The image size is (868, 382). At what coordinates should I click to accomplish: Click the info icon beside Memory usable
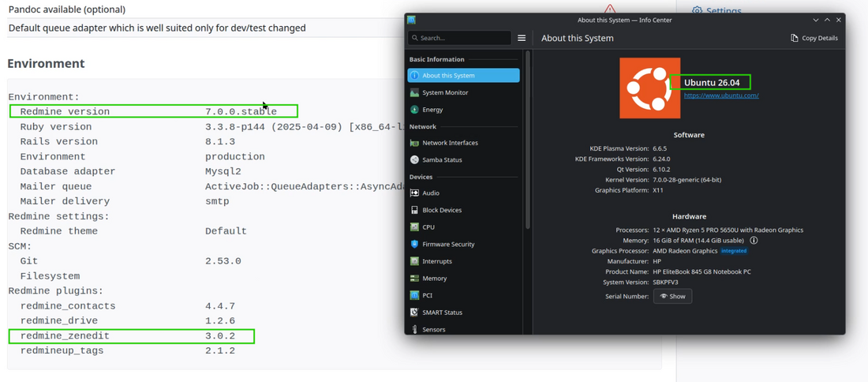(x=754, y=241)
